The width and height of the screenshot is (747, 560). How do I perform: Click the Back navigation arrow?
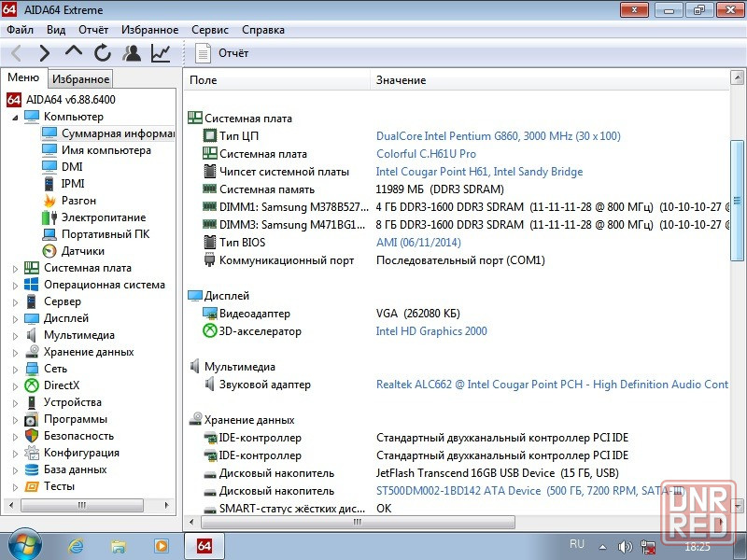(x=16, y=53)
